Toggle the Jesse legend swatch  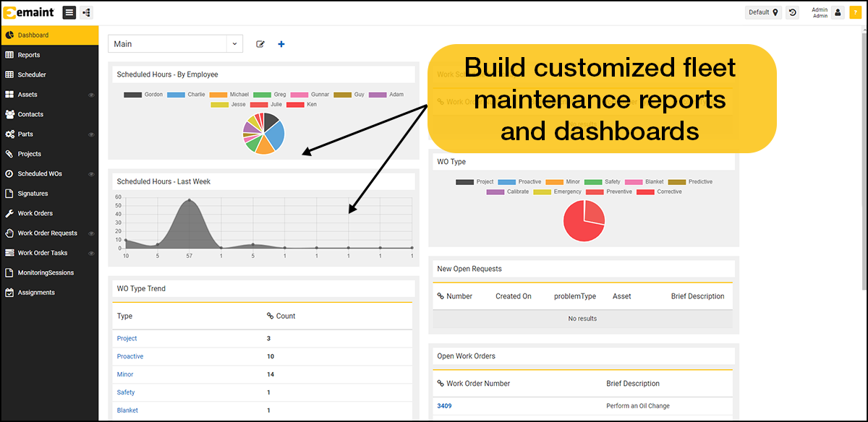pyautogui.click(x=219, y=105)
